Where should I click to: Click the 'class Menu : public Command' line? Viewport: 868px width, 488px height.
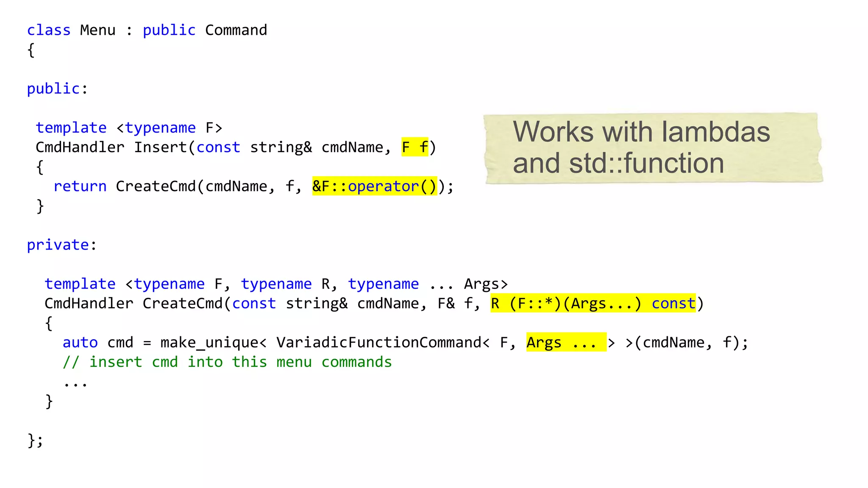[x=147, y=30]
